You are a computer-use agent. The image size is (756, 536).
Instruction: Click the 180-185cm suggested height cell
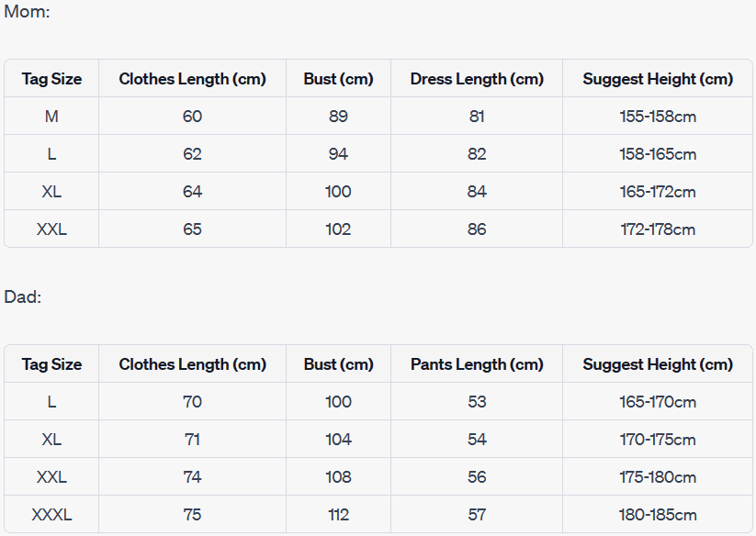tap(658, 515)
